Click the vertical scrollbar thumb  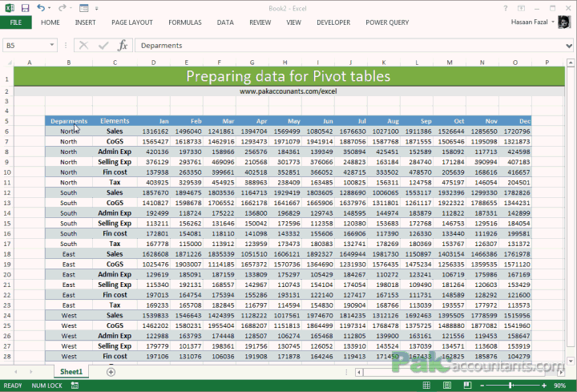click(571, 207)
